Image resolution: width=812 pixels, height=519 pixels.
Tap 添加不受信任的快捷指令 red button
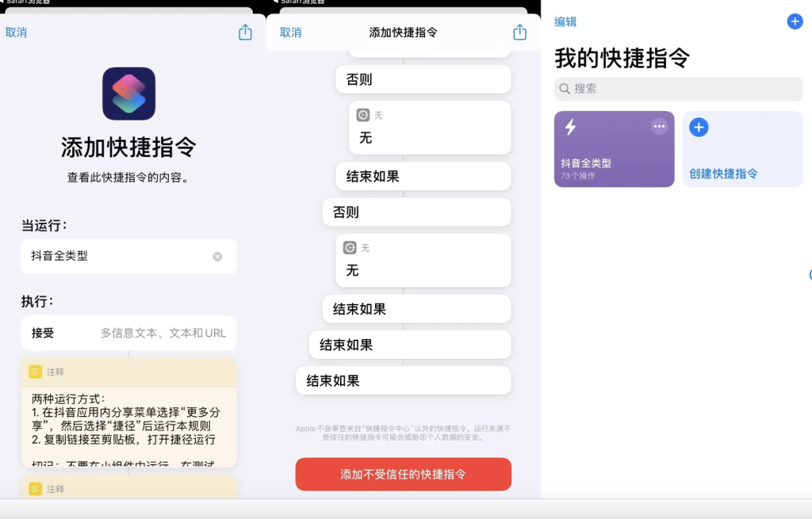pos(404,474)
